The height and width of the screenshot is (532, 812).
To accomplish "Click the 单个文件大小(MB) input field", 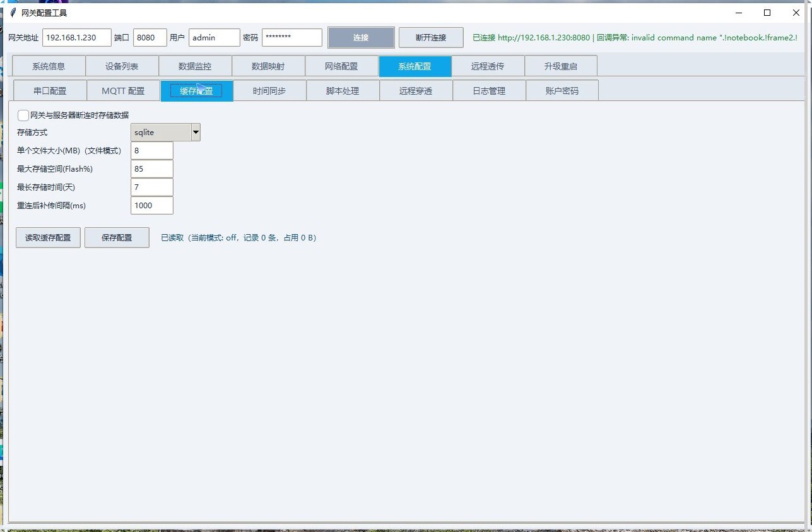I will tap(152, 151).
